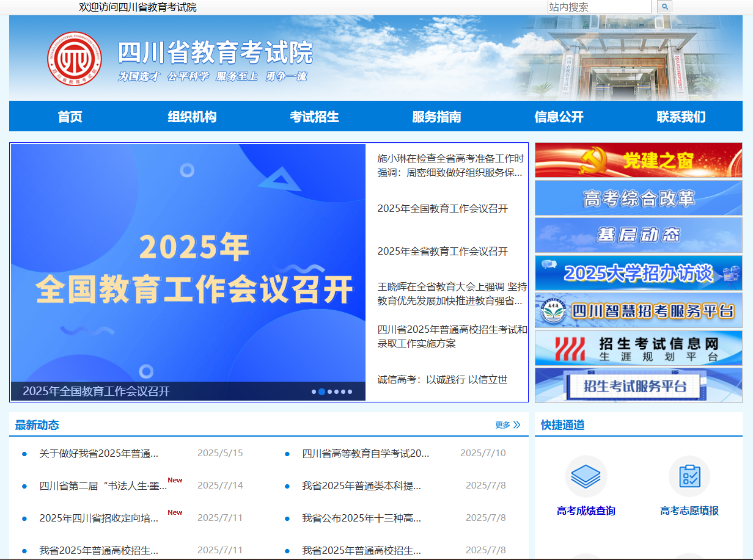The width and height of the screenshot is (753, 560).
Task: Open the 诚信高考：以诚践行 以信立世 headline
Action: tap(442, 380)
